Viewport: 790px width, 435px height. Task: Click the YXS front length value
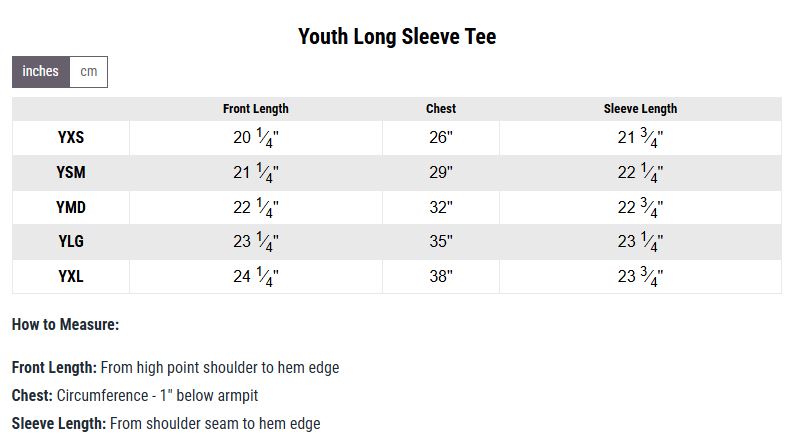click(x=255, y=138)
